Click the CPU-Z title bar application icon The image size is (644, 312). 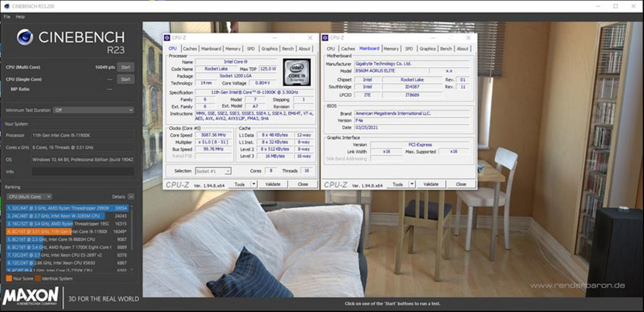[167, 38]
